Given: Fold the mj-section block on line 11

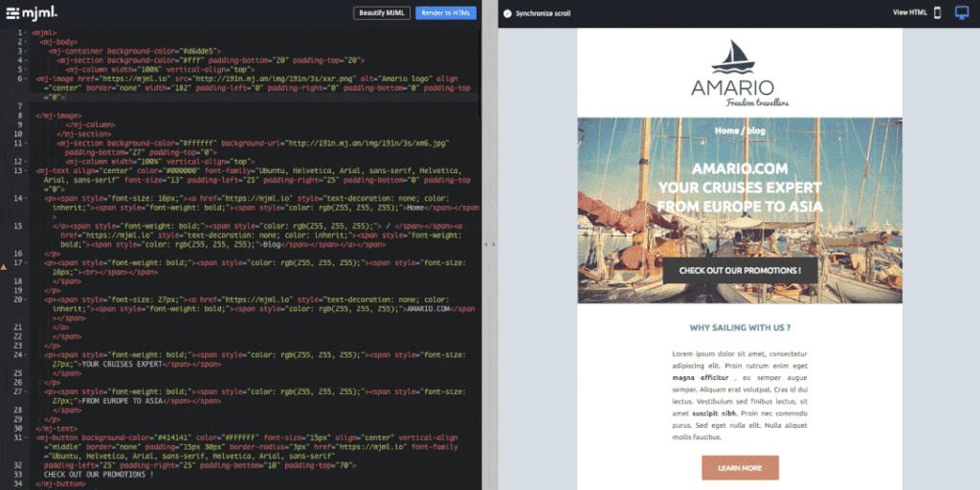Looking at the screenshot, I should coord(27,144).
